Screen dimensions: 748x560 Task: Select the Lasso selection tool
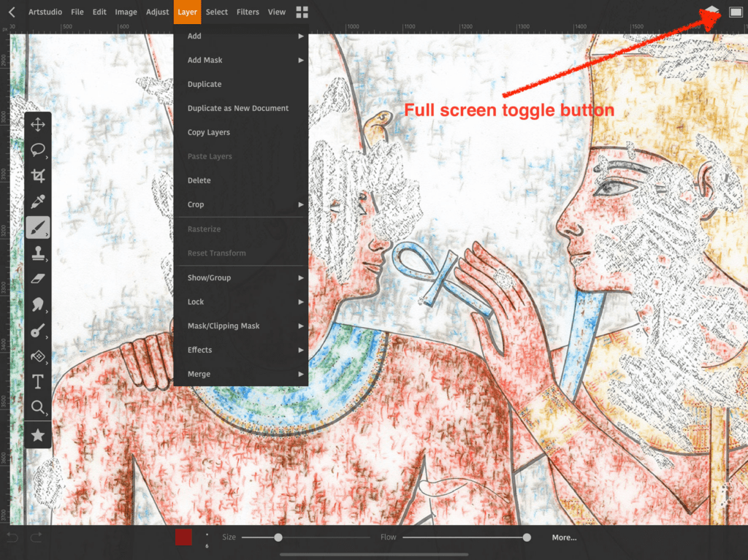pyautogui.click(x=38, y=150)
